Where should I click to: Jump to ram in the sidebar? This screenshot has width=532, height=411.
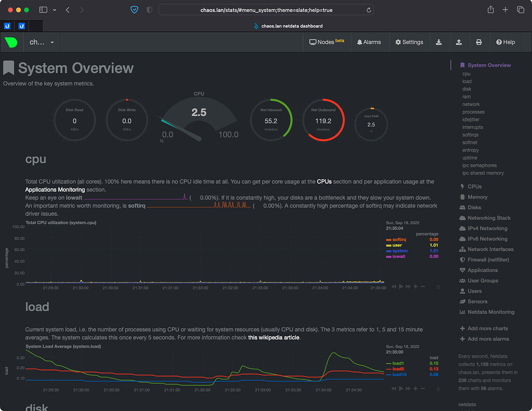(466, 97)
